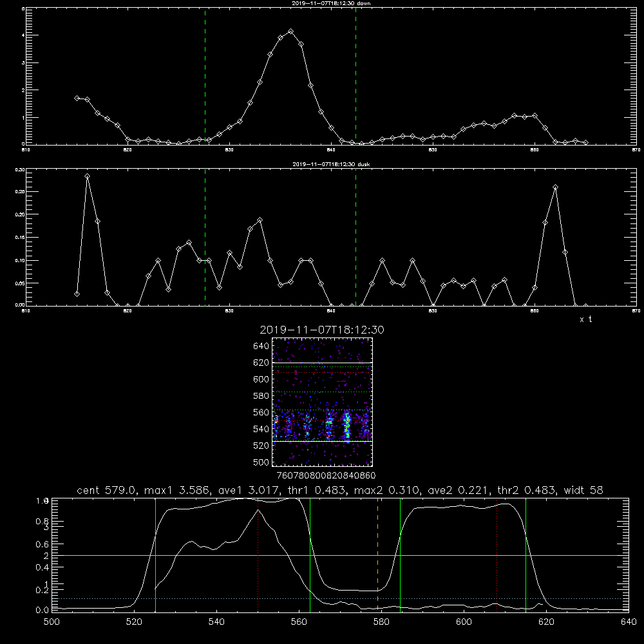The height and width of the screenshot is (644, 644).
Task: Click the green vertical line near 563 in bottom plot
Action: tap(310, 555)
